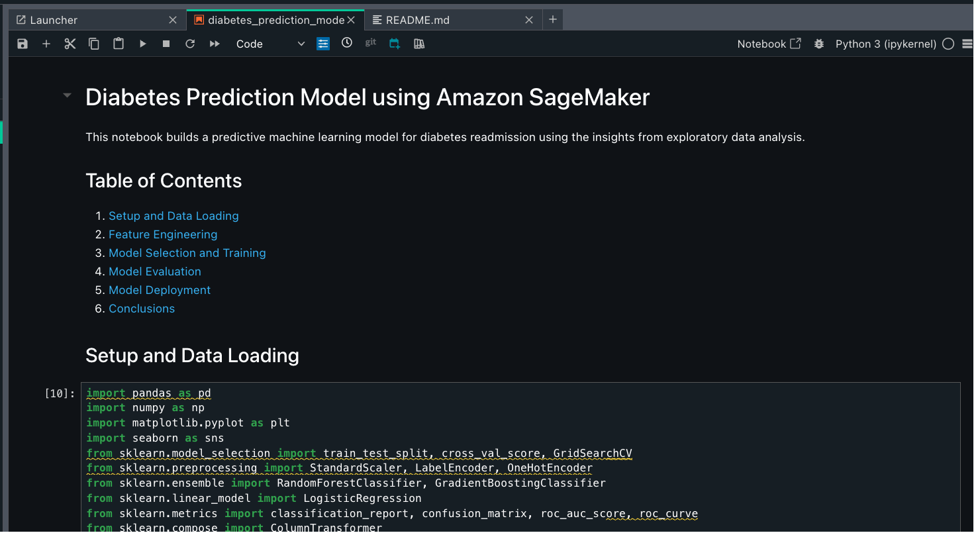Image resolution: width=980 pixels, height=535 pixels.
Task: Click the StandardScaler import line
Action: [339, 468]
